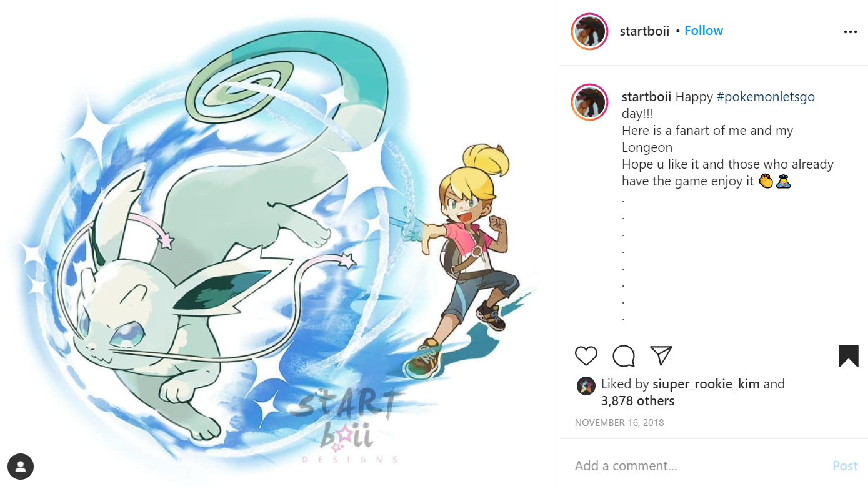Open the three-dot more options menu

[850, 32]
